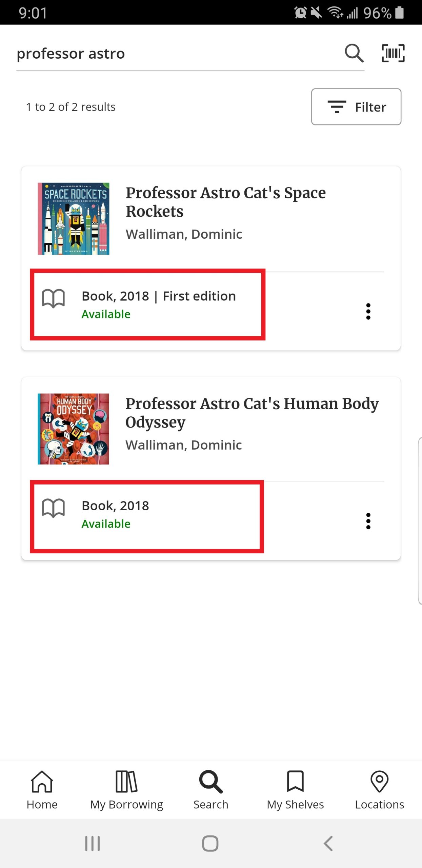This screenshot has height=868, width=422.
Task: Open Professor Astro Cat's Human Body Odyssey title
Action: (x=252, y=413)
